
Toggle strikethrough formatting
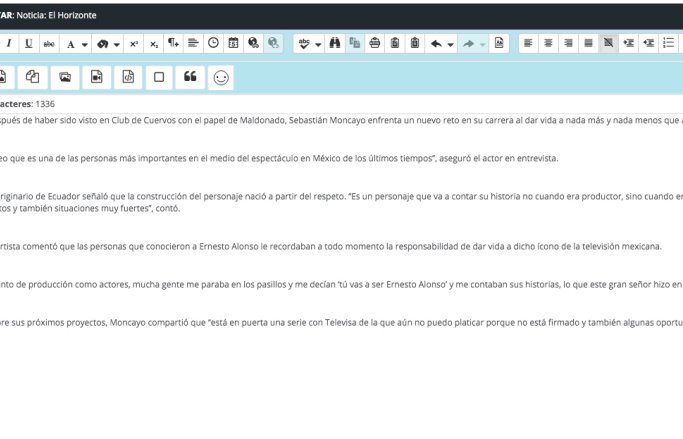49,44
